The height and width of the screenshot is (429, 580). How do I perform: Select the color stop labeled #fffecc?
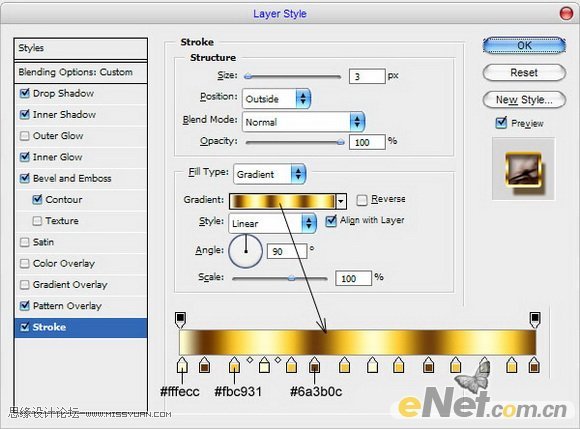182,365
